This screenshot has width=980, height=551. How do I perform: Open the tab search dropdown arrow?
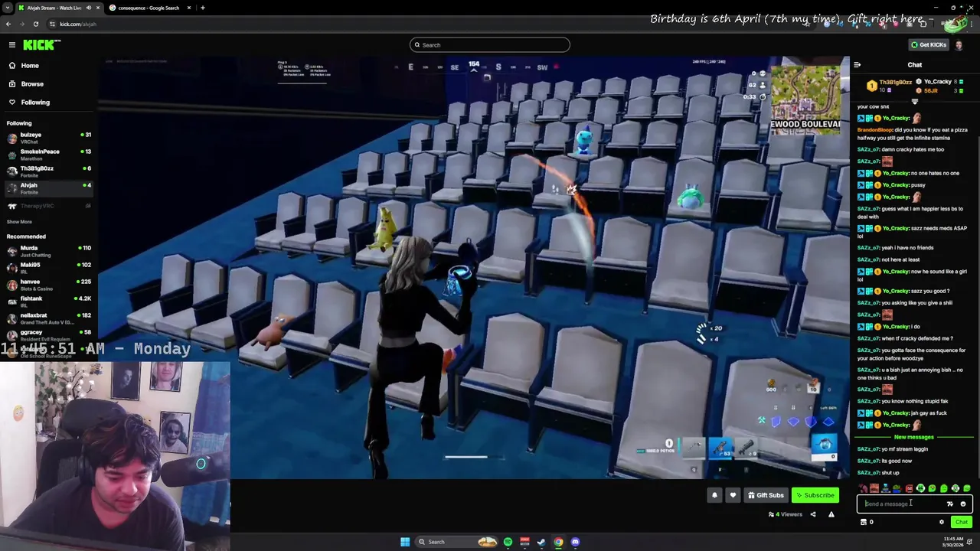pos(8,8)
